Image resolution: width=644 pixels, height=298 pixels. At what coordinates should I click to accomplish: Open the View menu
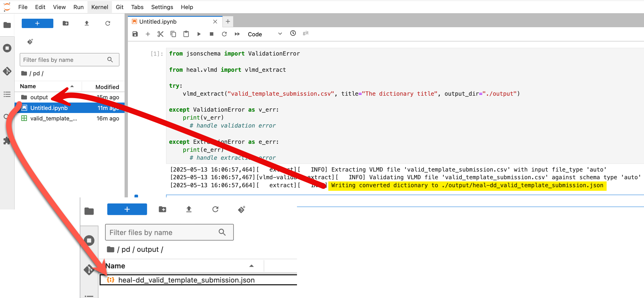click(59, 7)
